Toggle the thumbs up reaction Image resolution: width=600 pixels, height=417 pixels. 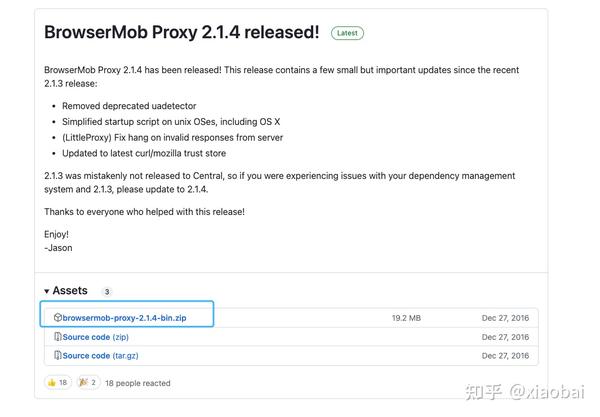(58, 382)
